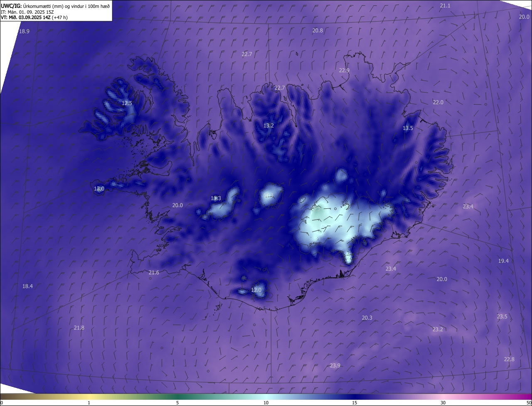The width and height of the screenshot is (532, 406).
Task: Click the color scale tick label 30
Action: (x=443, y=403)
